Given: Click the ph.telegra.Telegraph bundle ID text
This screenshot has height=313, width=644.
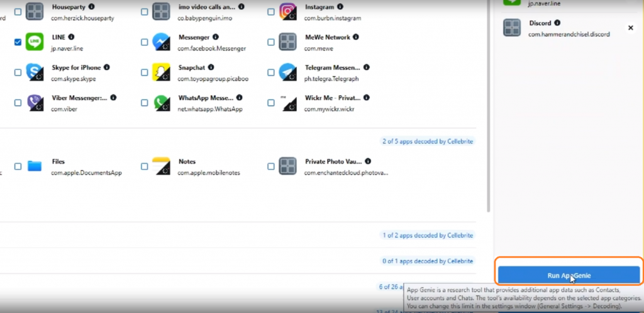Looking at the screenshot, I should coord(331,79).
